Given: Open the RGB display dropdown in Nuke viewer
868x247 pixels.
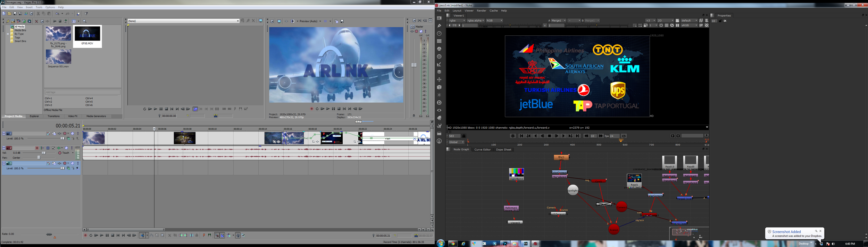Looking at the screenshot, I should point(494,20).
